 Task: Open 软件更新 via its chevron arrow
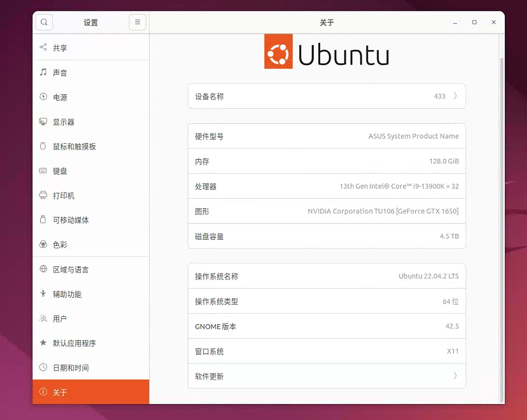tap(455, 376)
